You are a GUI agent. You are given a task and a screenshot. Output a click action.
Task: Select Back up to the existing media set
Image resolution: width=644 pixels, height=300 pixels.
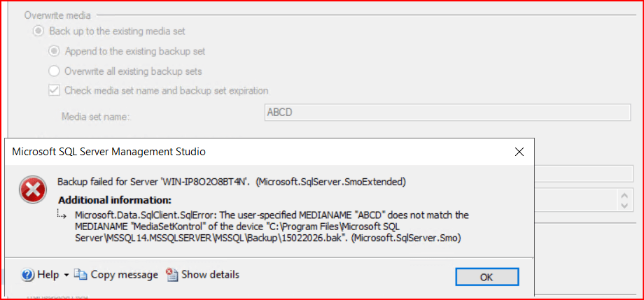(x=38, y=31)
